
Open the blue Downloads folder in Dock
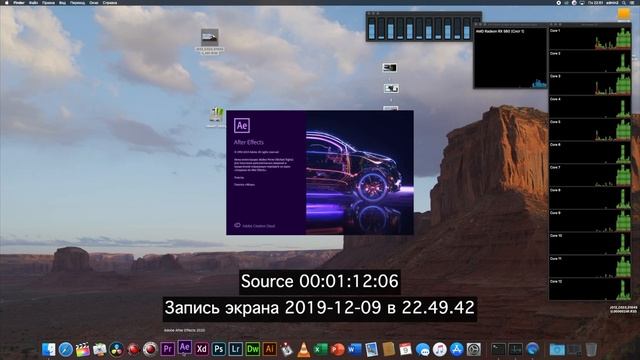(x=557, y=349)
